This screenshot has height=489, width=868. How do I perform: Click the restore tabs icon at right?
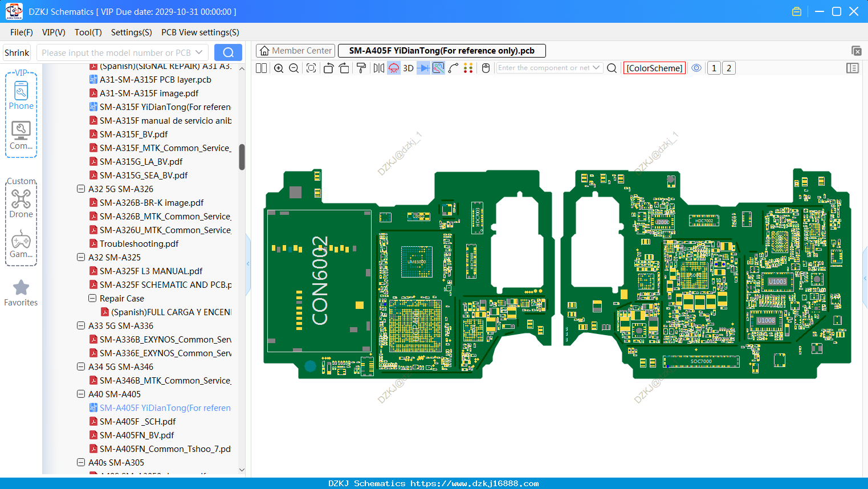coord(856,51)
